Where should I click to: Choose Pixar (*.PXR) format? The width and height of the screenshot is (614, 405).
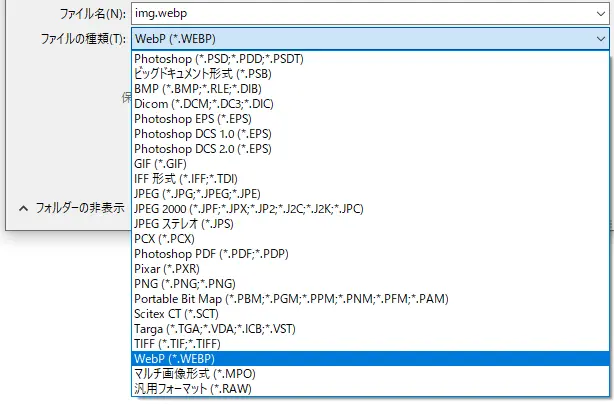[370, 269]
